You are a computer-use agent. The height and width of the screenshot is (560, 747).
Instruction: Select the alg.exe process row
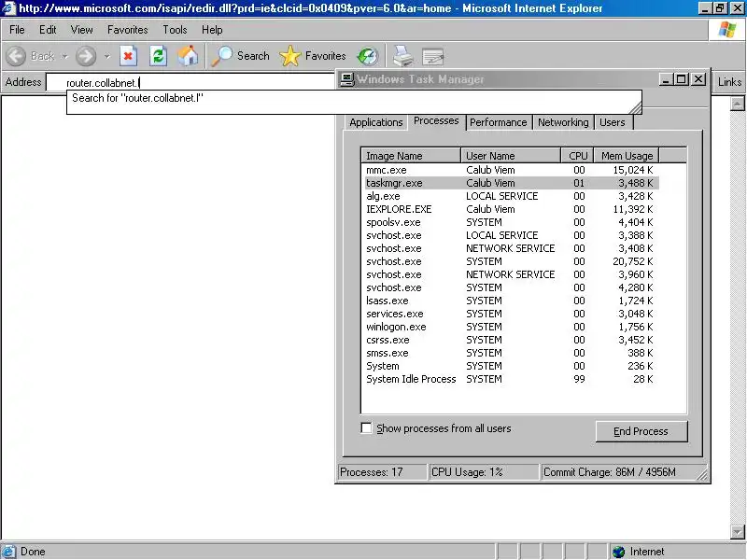[512, 196]
